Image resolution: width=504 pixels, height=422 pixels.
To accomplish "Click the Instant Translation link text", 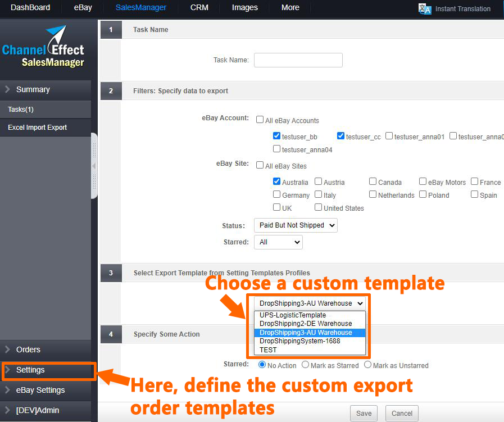I will coord(463,9).
